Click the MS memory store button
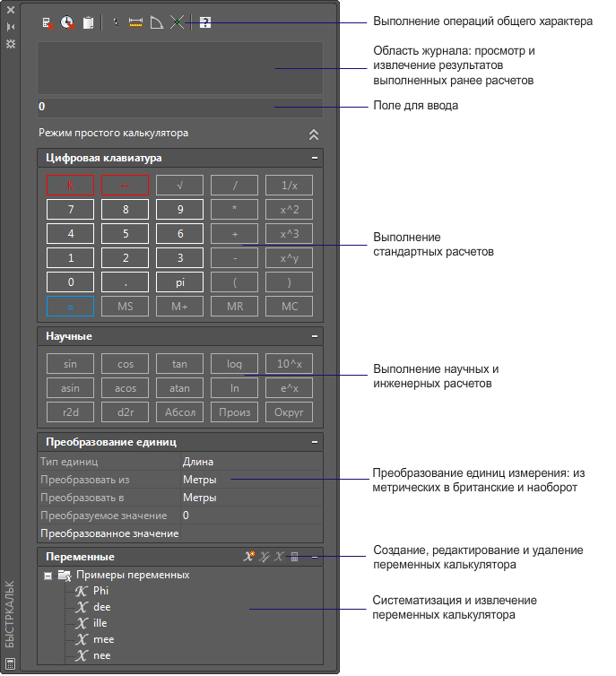This screenshot has width=616, height=676. click(125, 307)
